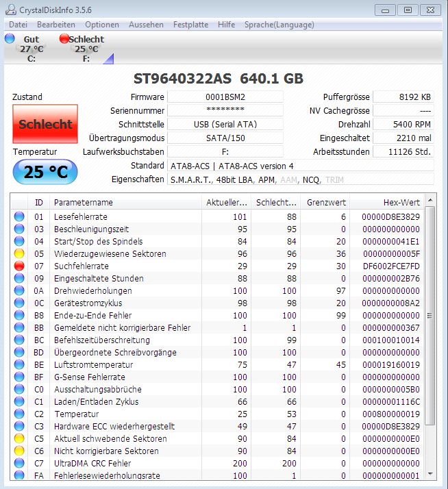Click blue status icon for Lesefehlerrate row
The height and width of the screenshot is (489, 448).
[x=19, y=216]
